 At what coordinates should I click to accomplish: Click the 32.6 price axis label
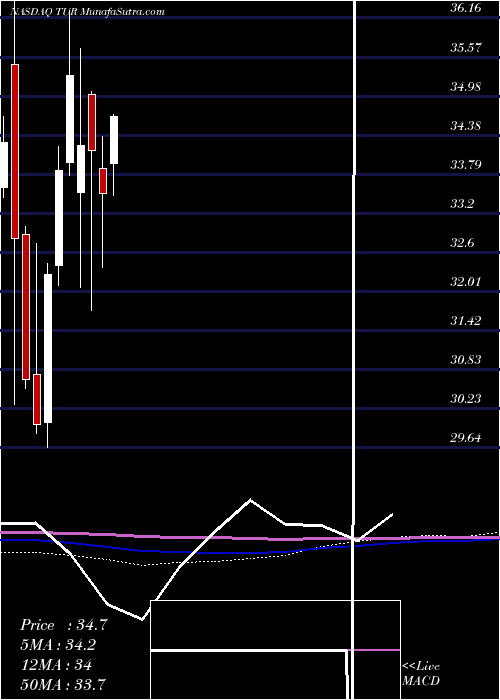(x=462, y=243)
